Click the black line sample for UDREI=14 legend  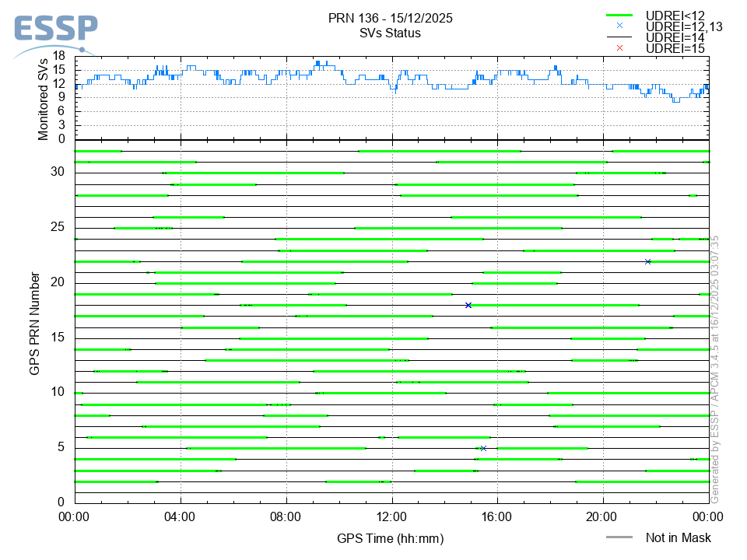(x=619, y=37)
